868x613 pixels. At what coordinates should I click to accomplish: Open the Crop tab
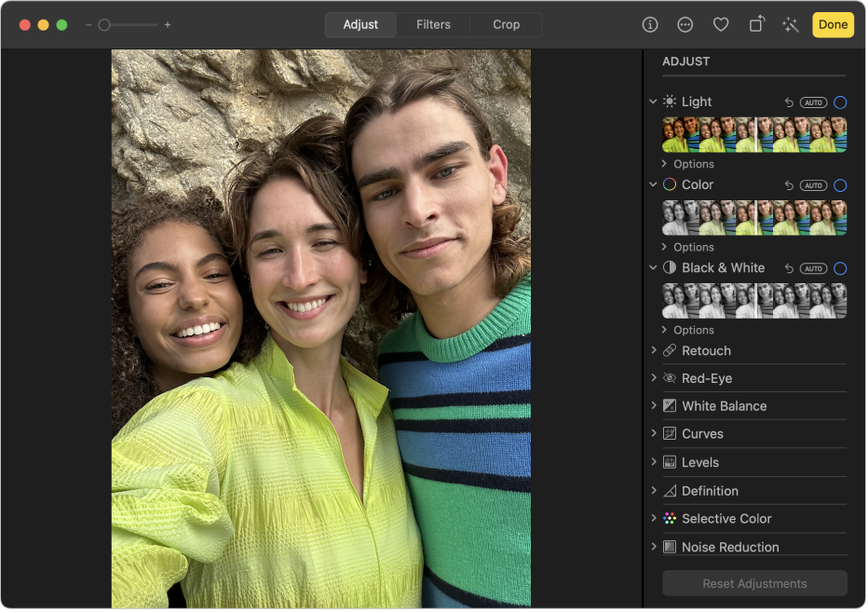pos(506,24)
